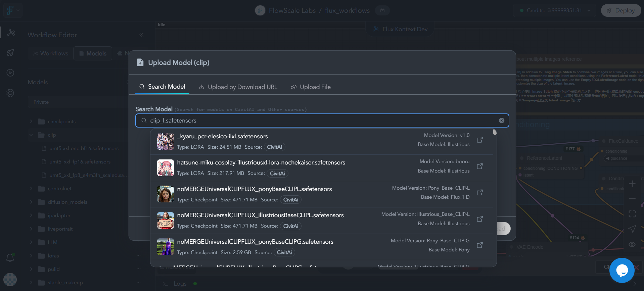Click the canvas locate arrow icon

[x=632, y=229]
